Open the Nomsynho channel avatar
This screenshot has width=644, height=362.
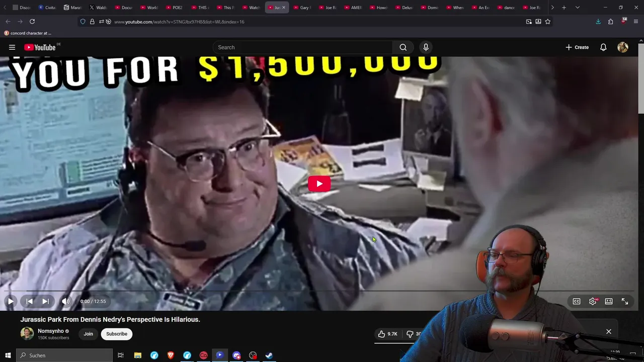(27, 333)
